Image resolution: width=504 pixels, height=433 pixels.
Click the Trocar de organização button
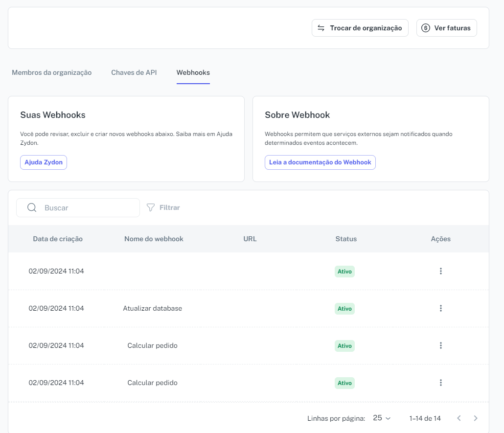[360, 28]
